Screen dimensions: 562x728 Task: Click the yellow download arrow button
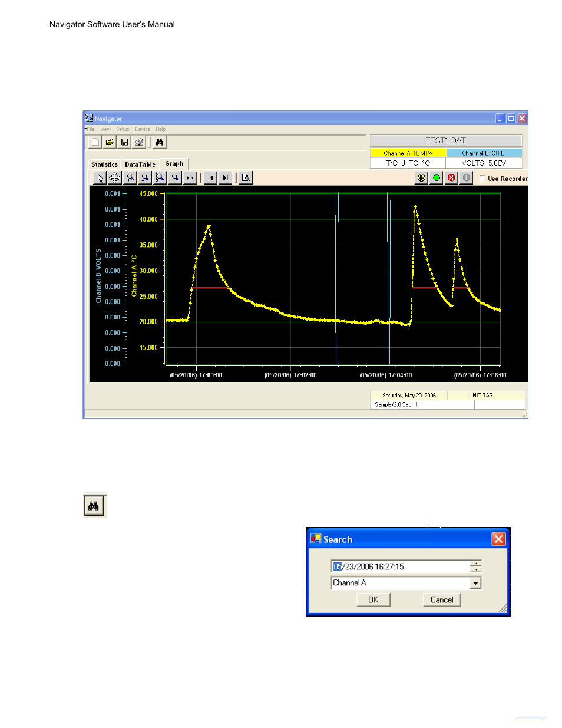pyautogui.click(x=421, y=177)
